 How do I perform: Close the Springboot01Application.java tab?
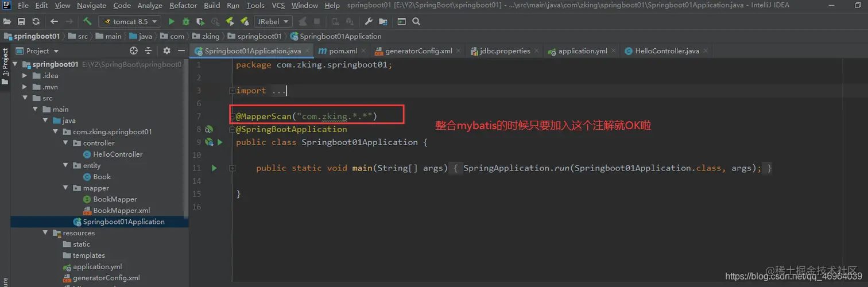308,51
